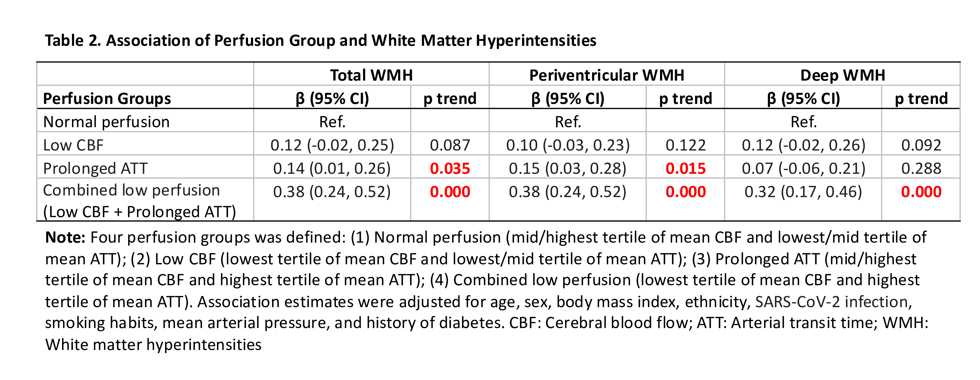Click the 0.092 p trend value
Image resolution: width=980 pixels, height=380 pixels.
click(x=921, y=145)
